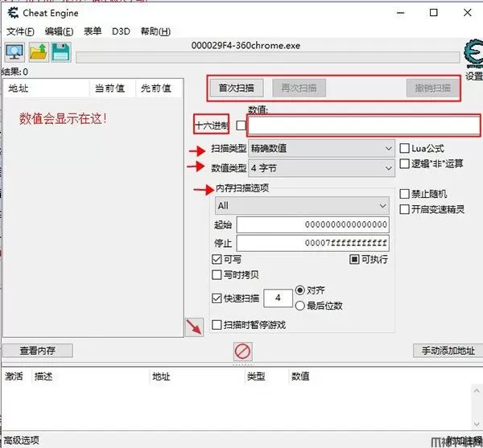Enable 扫描时暂停游戏 checkbox

tap(217, 325)
